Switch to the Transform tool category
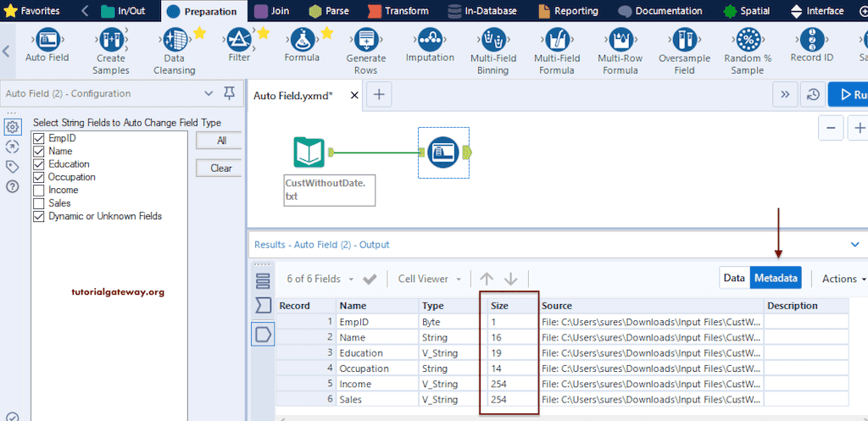Viewport: 868px width, 421px height. pyautogui.click(x=398, y=11)
